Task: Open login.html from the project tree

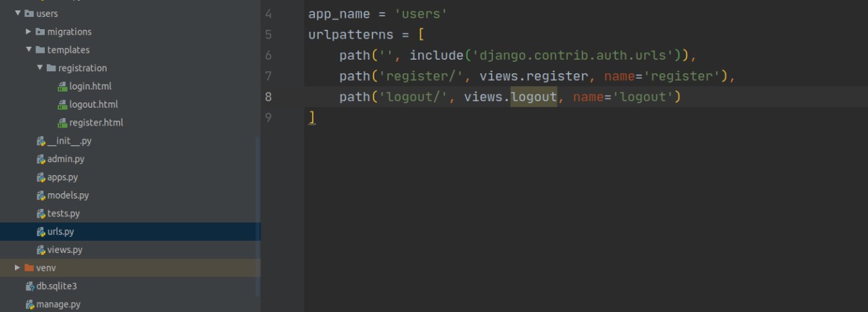Action: click(x=90, y=86)
